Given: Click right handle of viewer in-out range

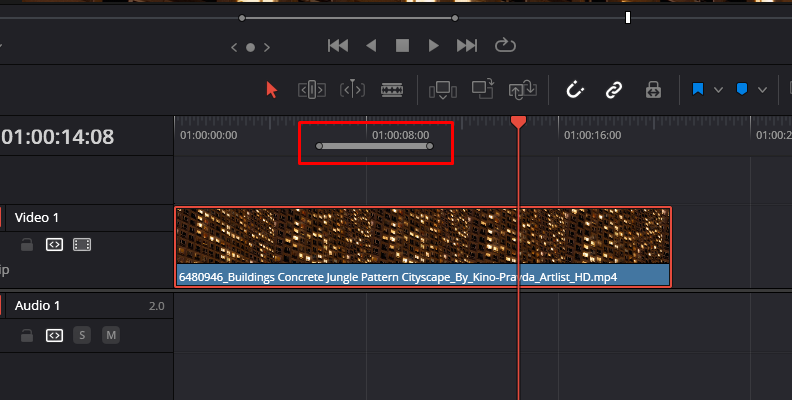Looking at the screenshot, I should [455, 18].
